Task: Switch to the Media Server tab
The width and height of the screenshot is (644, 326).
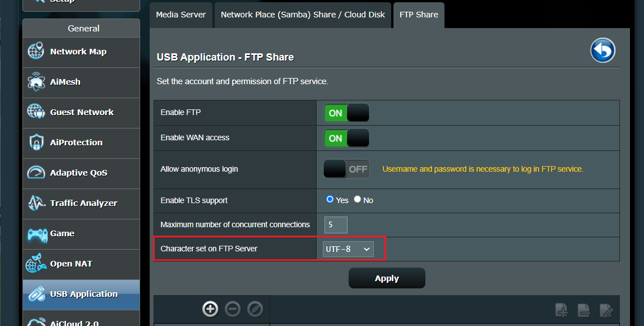Action: (x=181, y=15)
